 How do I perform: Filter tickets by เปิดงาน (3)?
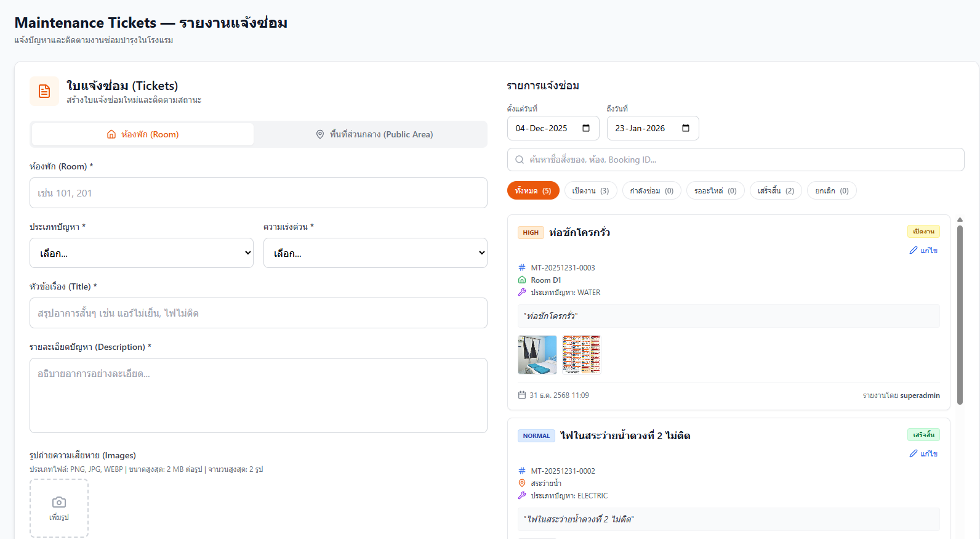click(590, 191)
